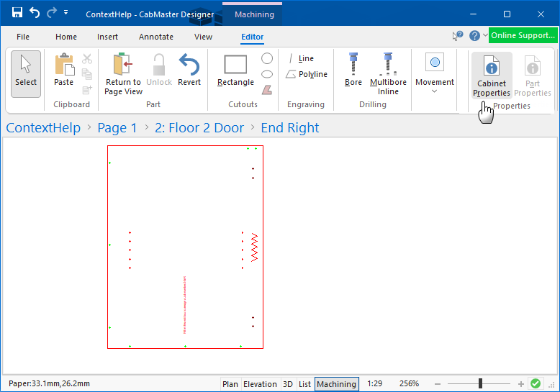The width and height of the screenshot is (560, 392).
Task: Open the Insert ribbon tab
Action: [x=108, y=37]
